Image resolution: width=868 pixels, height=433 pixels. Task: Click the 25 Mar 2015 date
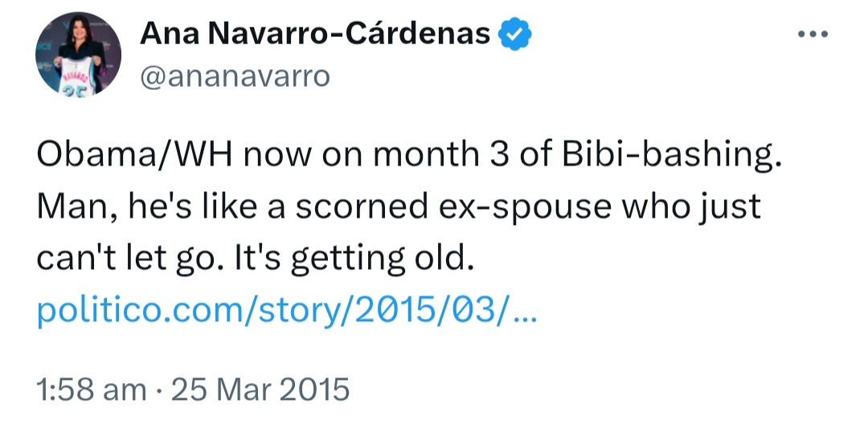point(260,390)
